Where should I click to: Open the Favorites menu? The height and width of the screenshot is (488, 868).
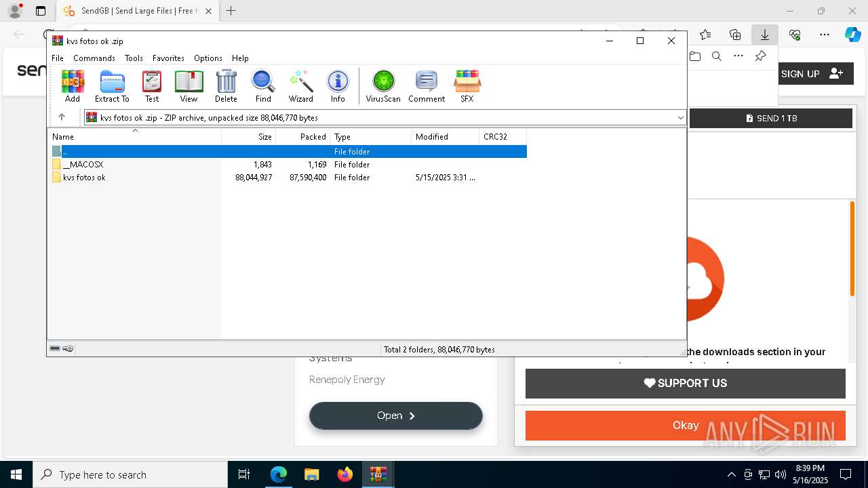coord(168,58)
